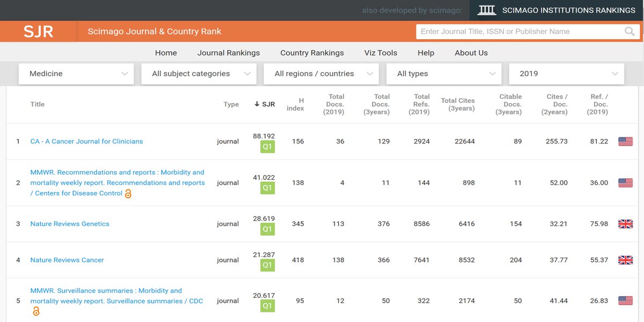Click UK flag for Nature Reviews Genetics
The image size is (644, 322).
[x=625, y=224]
